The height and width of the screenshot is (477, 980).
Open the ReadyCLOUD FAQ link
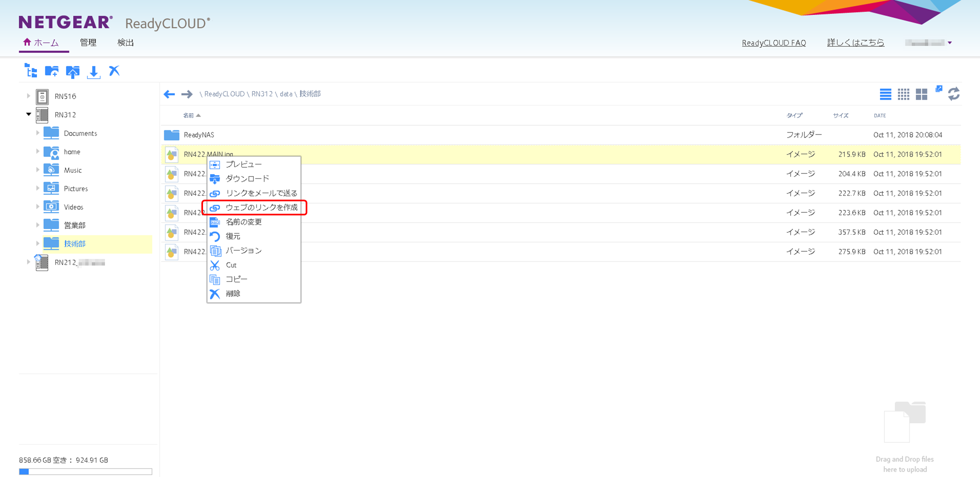[x=773, y=43]
